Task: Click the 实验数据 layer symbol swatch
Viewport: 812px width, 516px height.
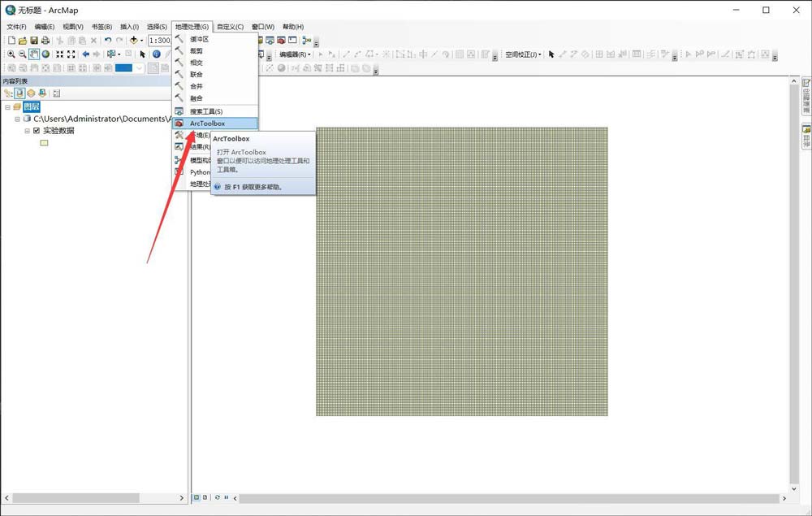Action: 44,143
